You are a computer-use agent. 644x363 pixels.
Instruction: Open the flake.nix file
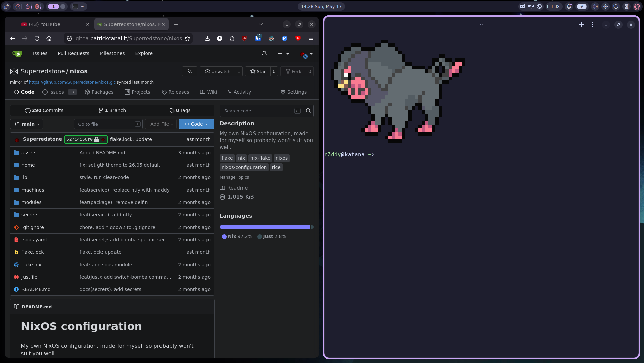[31, 265]
